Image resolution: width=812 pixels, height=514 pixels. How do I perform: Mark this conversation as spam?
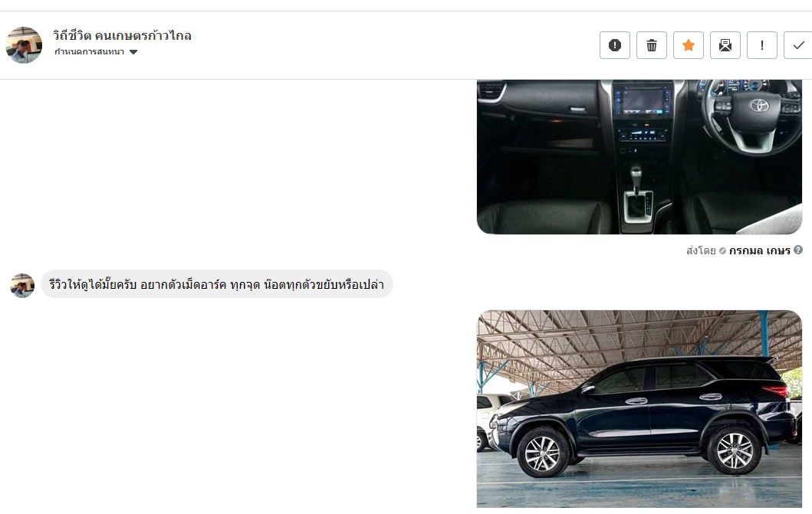click(x=615, y=45)
